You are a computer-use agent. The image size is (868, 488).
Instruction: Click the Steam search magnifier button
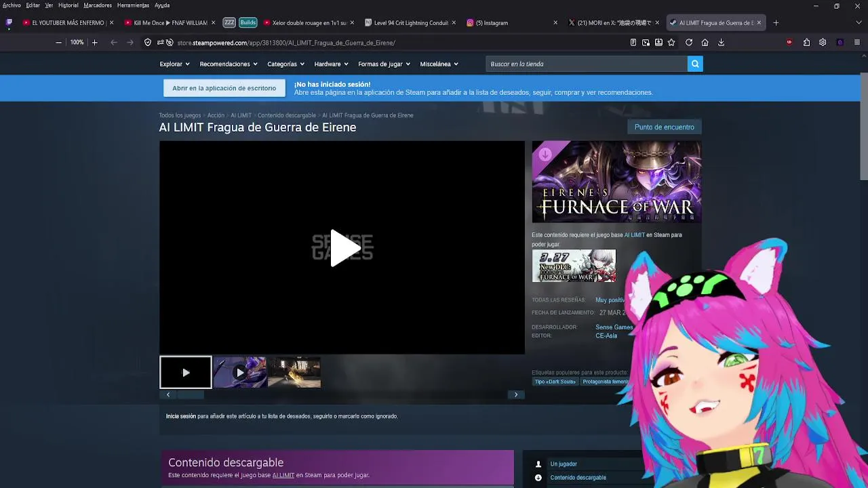click(694, 64)
